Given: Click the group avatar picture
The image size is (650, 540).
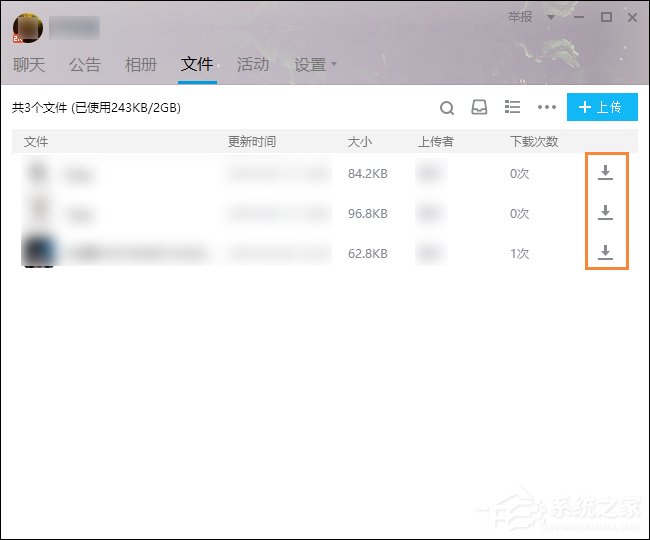Looking at the screenshot, I should (x=27, y=28).
